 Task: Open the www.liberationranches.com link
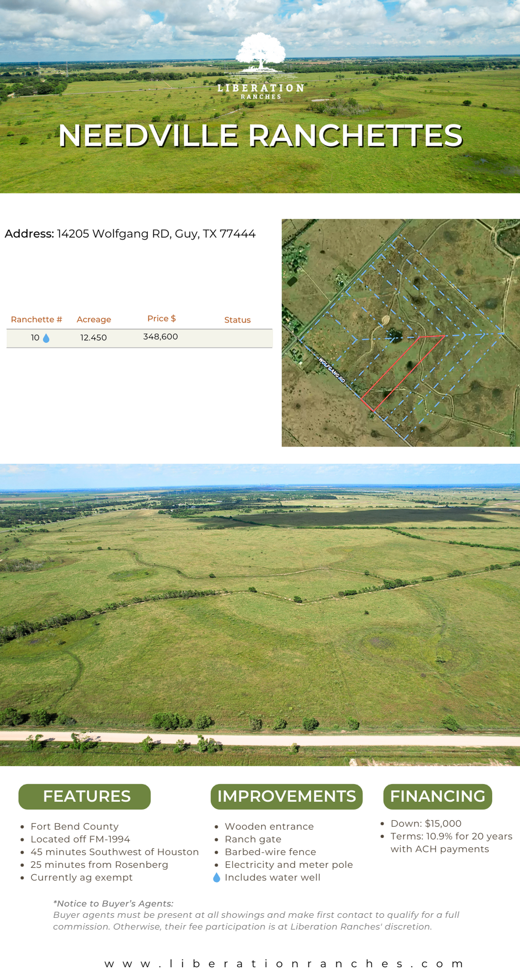tap(284, 964)
